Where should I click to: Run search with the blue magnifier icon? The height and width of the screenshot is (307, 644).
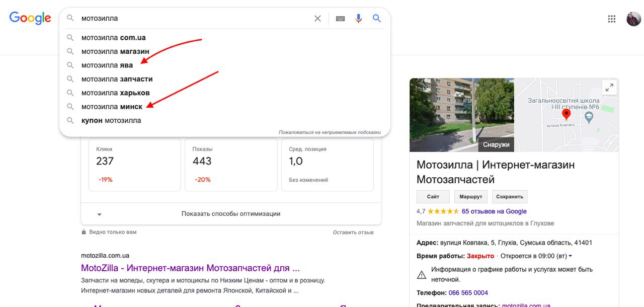point(377,19)
